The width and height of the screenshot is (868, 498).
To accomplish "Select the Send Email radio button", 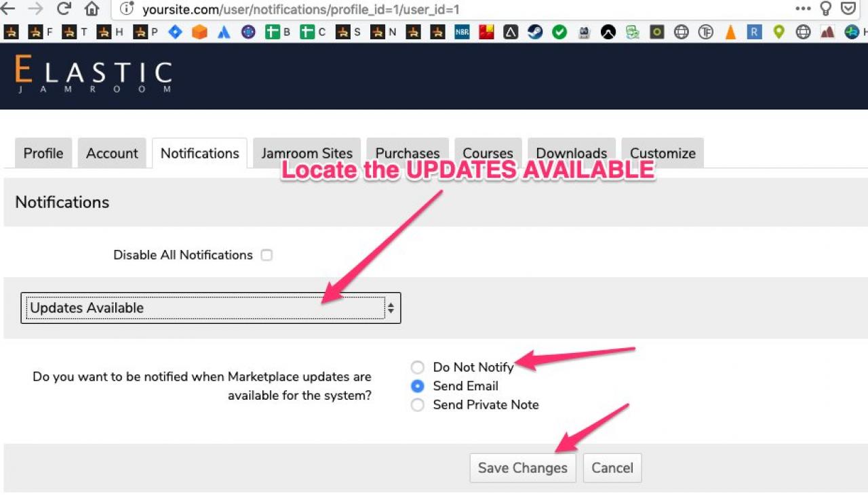I will pos(418,386).
